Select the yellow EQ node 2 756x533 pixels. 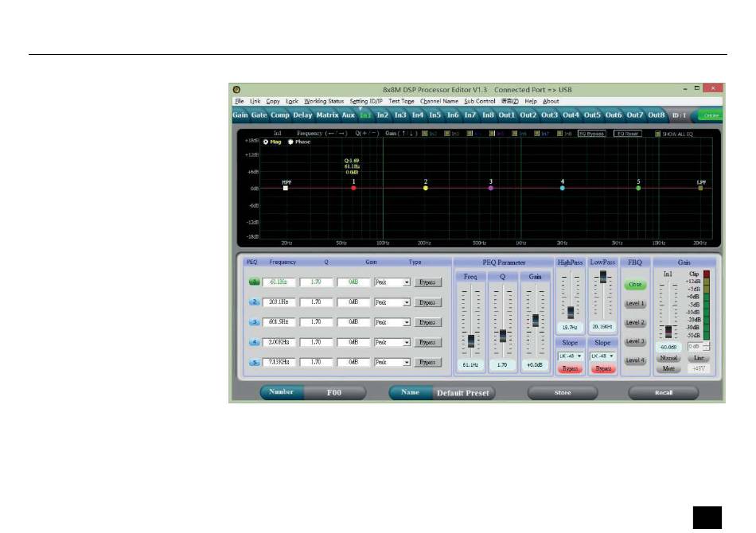point(425,188)
